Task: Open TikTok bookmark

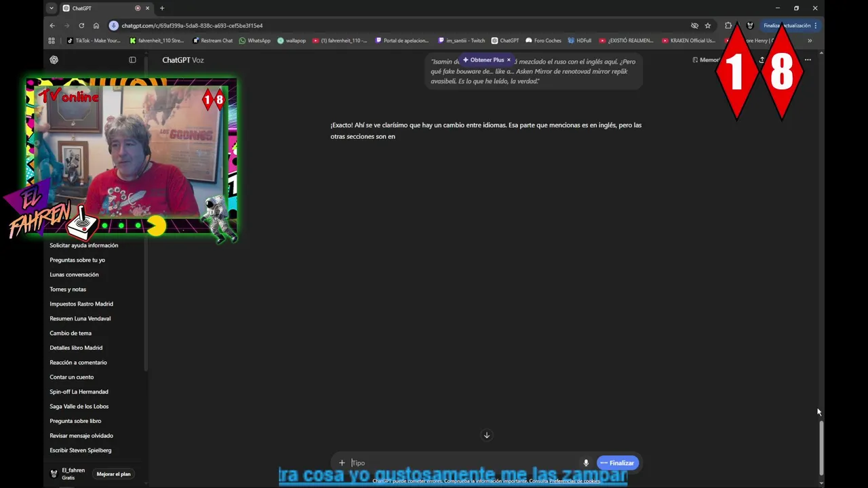Action: [x=93, y=41]
